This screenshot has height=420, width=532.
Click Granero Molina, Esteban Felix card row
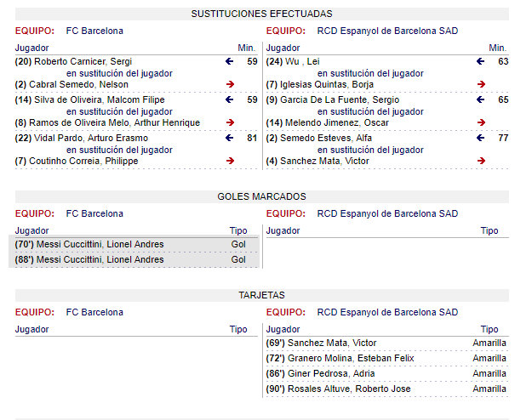(x=387, y=358)
